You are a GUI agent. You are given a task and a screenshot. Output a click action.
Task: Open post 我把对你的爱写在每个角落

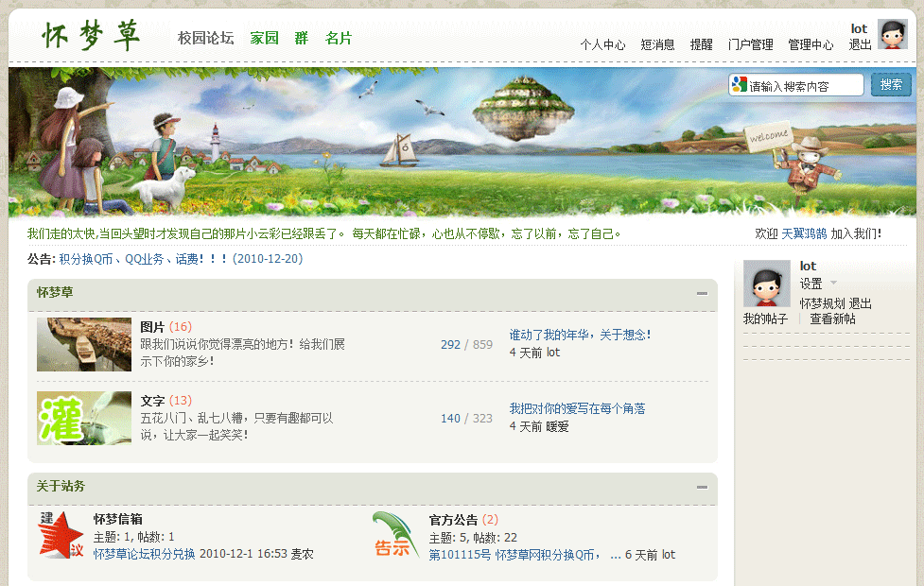[577, 408]
